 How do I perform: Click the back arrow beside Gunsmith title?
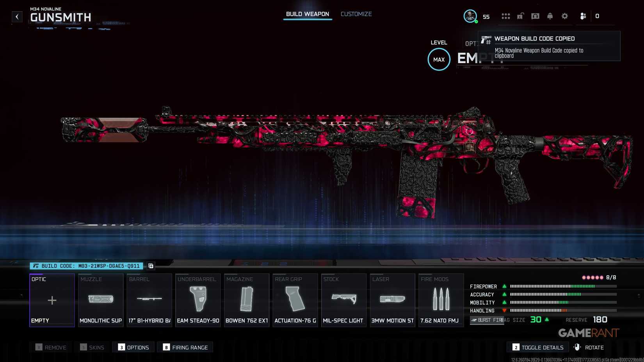click(x=17, y=16)
